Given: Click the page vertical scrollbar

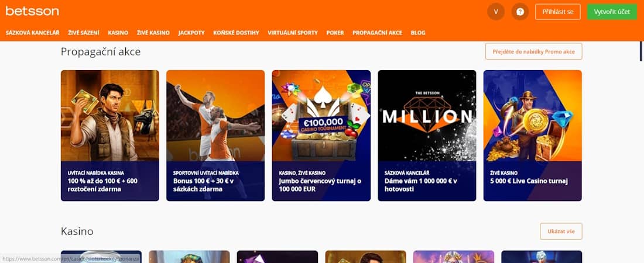Looking at the screenshot, I should pos(641,51).
